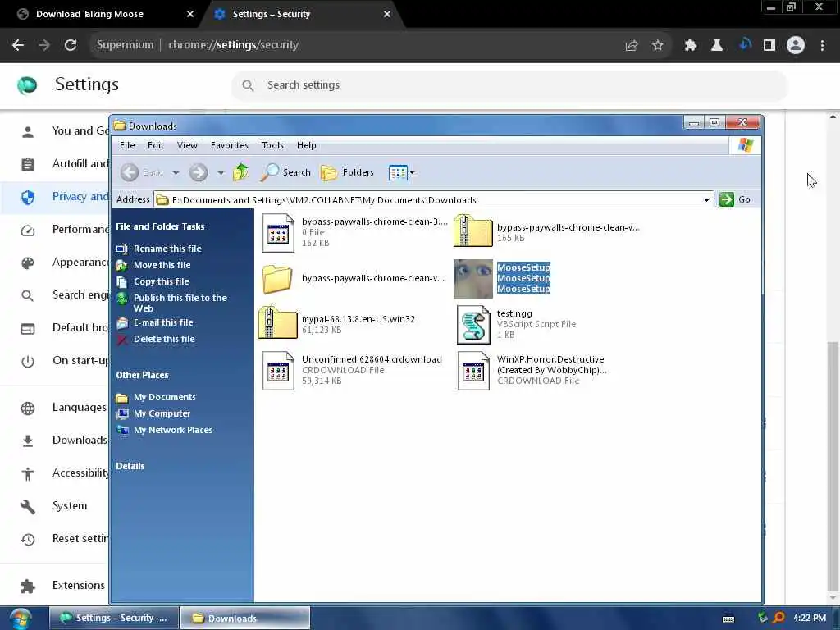The height and width of the screenshot is (630, 840).
Task: Open Extensions in Settings sidebar
Action: click(78, 586)
